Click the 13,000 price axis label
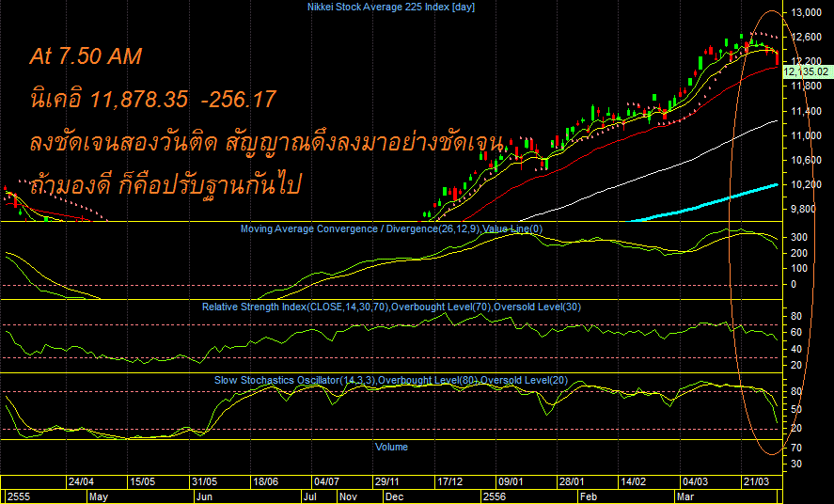 (806, 12)
